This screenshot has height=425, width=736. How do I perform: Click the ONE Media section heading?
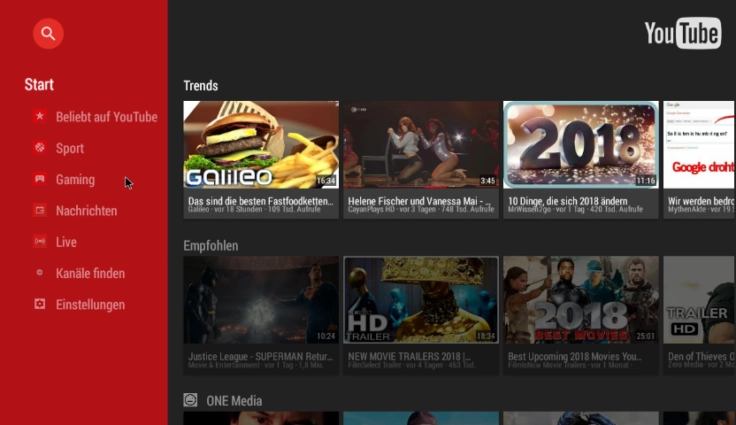tap(234, 401)
